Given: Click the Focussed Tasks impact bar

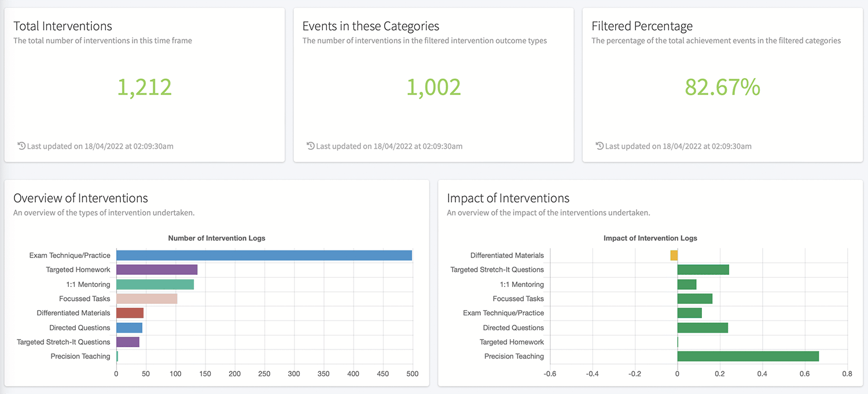Looking at the screenshot, I should tap(695, 299).
